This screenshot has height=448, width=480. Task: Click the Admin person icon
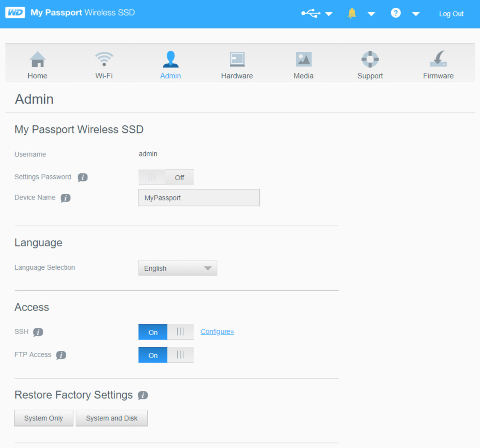(x=171, y=59)
